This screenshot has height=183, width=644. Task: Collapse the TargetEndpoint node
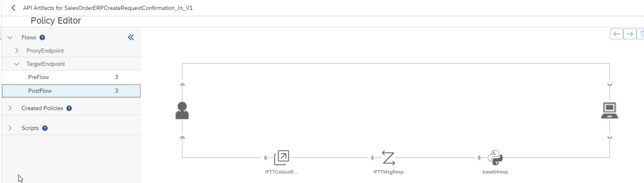[x=17, y=64]
